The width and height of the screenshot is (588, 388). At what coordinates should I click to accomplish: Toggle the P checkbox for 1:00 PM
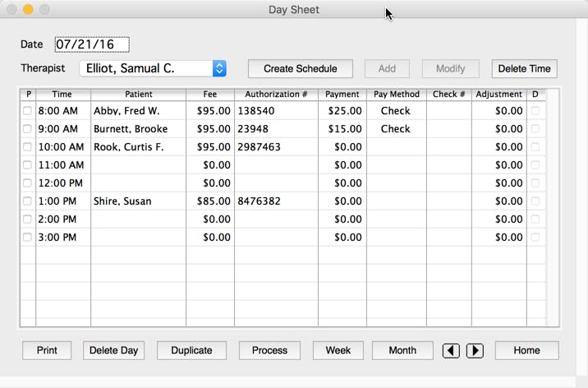pos(28,201)
